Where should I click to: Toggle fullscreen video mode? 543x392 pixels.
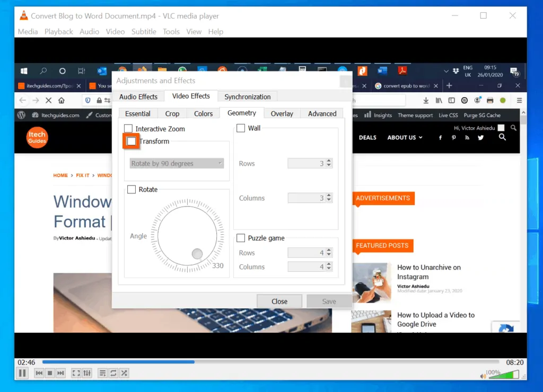(x=76, y=373)
